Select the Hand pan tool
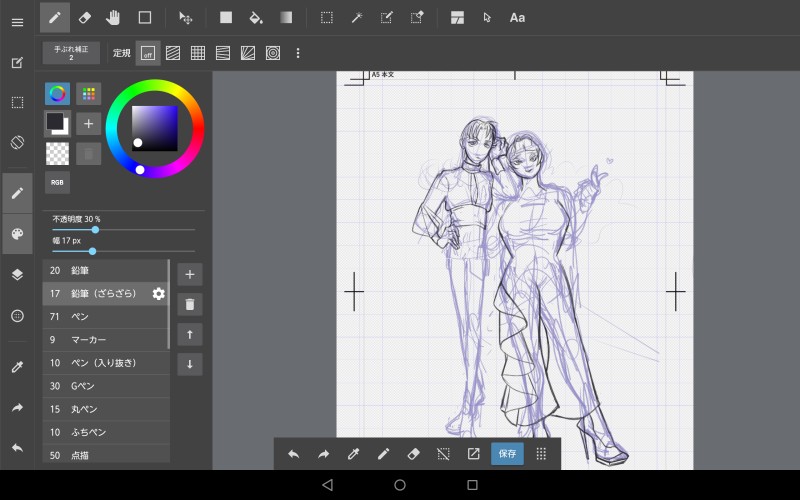Image resolution: width=800 pixels, height=500 pixels. 113,17
